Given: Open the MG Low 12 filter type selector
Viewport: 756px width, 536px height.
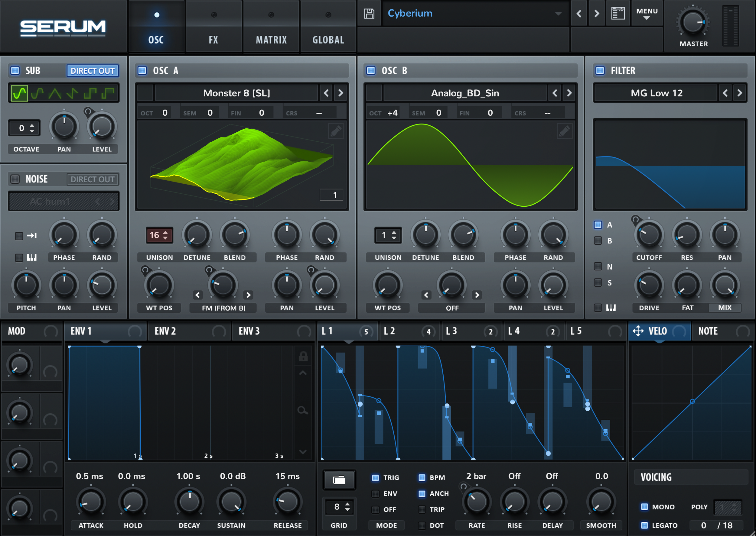Looking at the screenshot, I should (x=656, y=93).
